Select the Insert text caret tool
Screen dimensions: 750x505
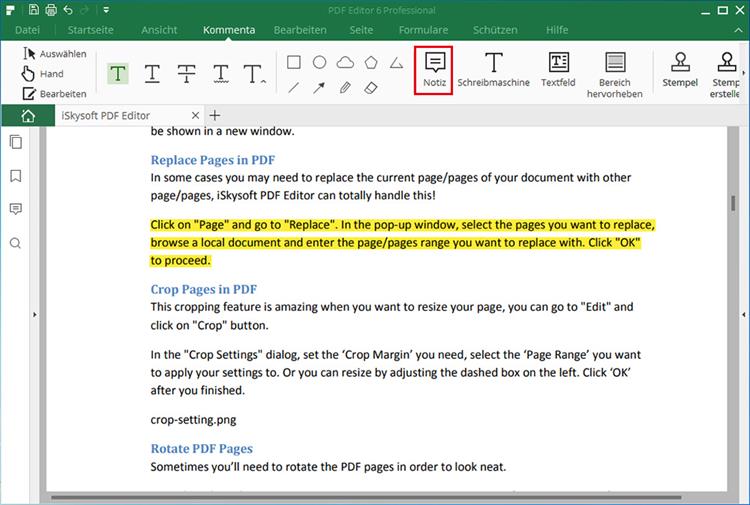(x=254, y=74)
